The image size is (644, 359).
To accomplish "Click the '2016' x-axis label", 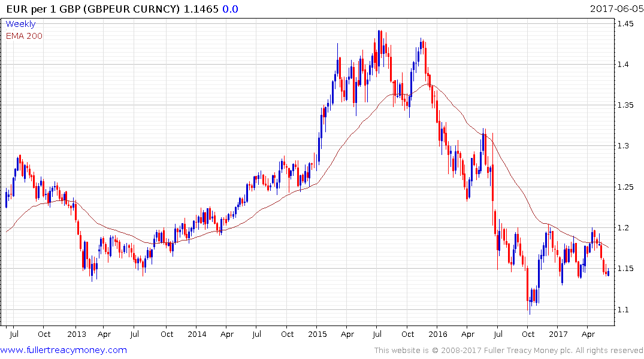I will click(438, 334).
